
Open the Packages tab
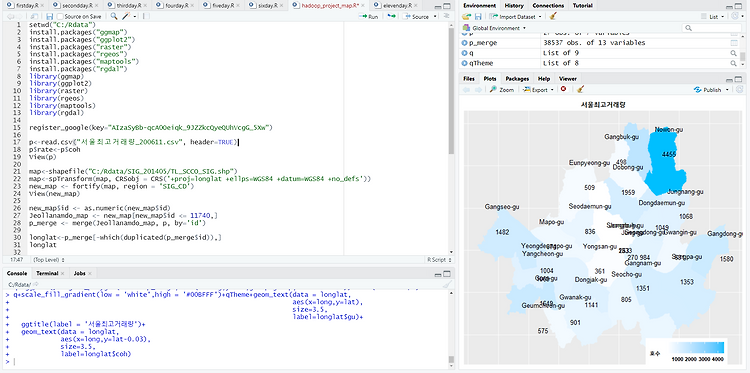coord(517,78)
